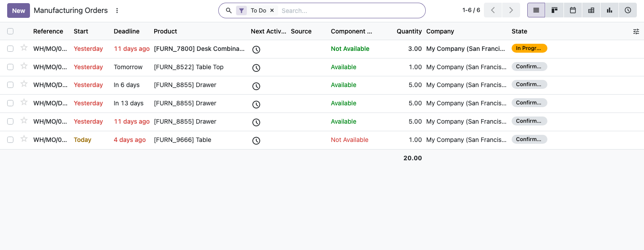Viewport: 644px width, 250px height.
Task: Open the Activity view clock icon
Action: [628, 10]
